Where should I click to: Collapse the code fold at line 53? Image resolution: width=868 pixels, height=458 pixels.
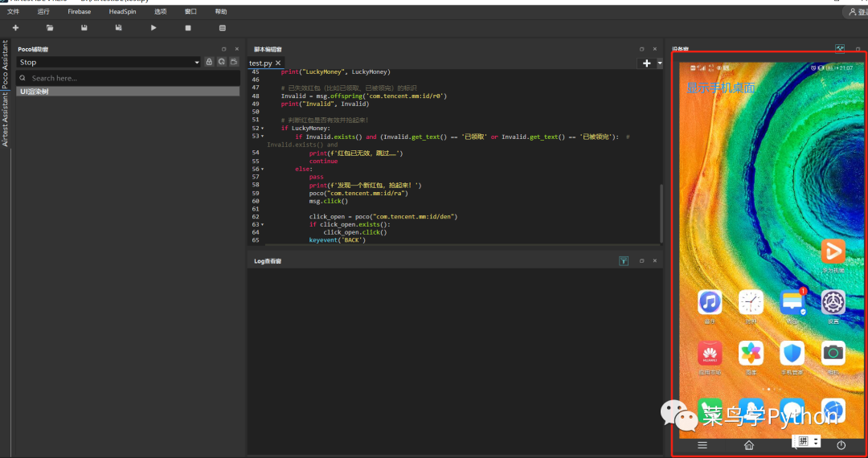click(262, 136)
